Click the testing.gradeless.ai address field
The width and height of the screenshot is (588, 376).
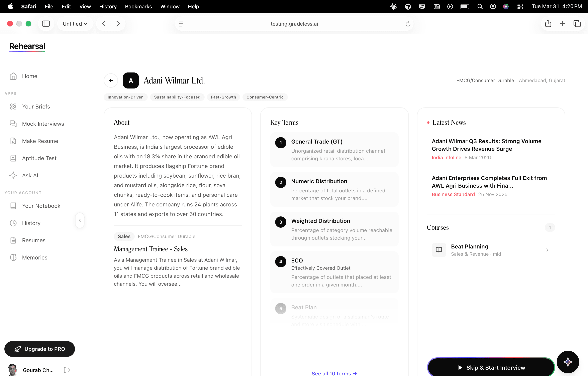294,24
